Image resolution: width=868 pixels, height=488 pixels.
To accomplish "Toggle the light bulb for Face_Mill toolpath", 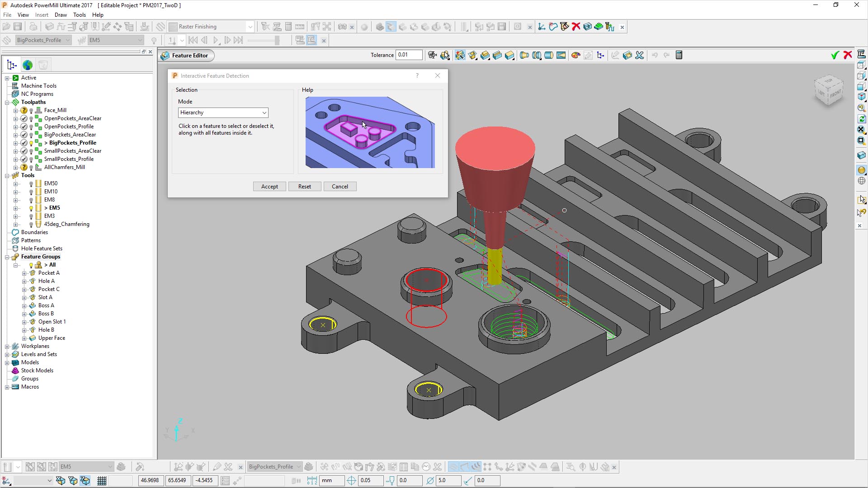I will 31,111.
